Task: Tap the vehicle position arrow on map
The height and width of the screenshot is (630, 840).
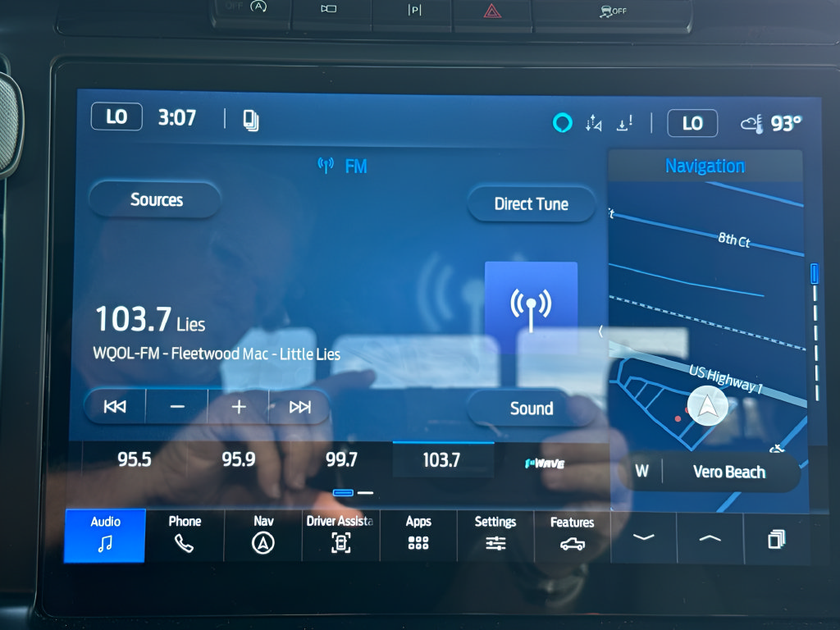Action: pos(708,406)
